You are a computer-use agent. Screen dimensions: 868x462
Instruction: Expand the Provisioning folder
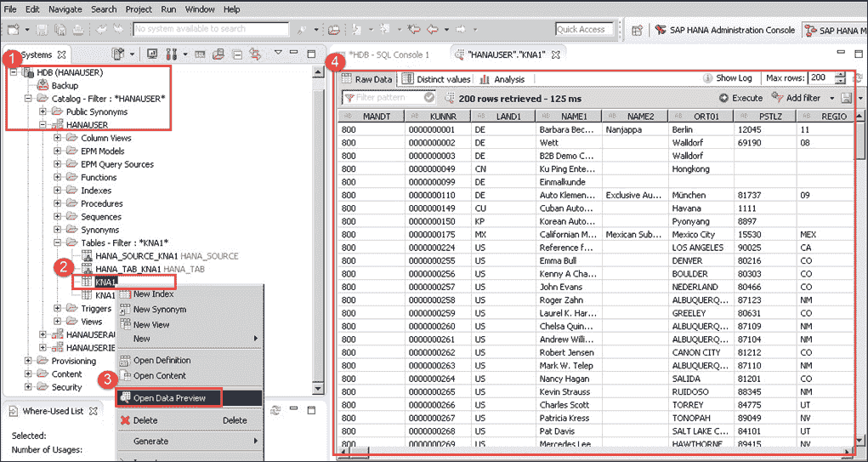click(28, 361)
